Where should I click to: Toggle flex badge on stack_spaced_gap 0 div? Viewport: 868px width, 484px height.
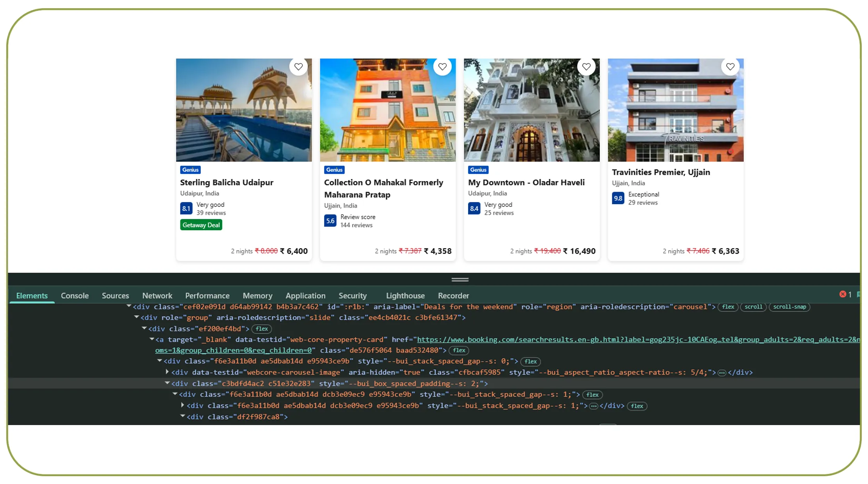(x=530, y=361)
